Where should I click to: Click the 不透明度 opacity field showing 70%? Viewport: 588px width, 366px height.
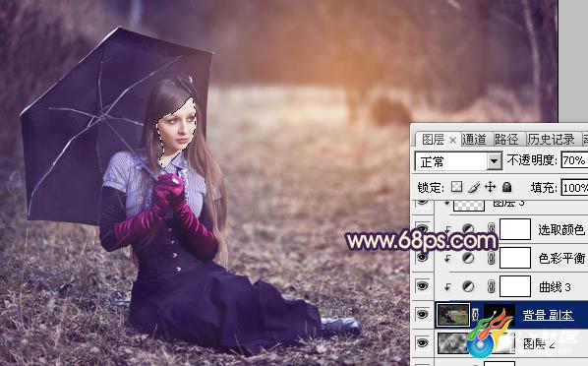point(574,160)
